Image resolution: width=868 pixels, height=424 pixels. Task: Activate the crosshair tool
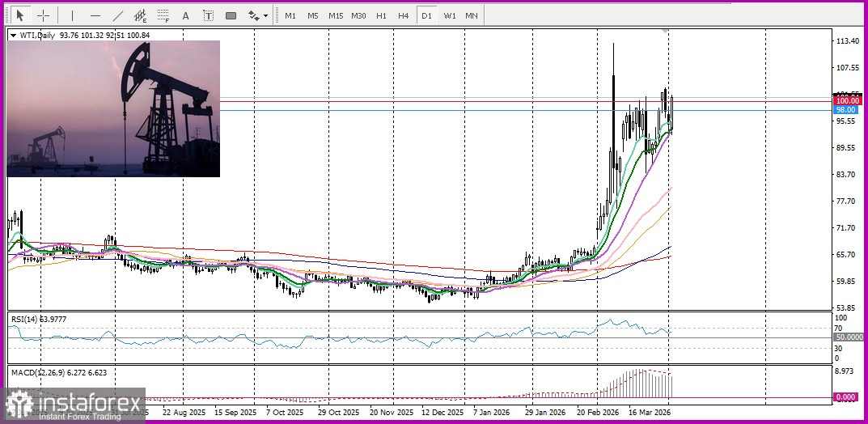tap(44, 15)
